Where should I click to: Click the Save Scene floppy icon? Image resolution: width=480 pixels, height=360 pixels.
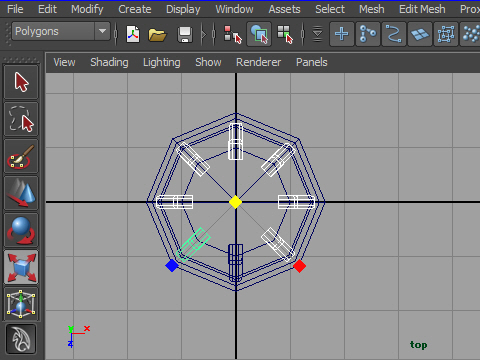pos(185,34)
